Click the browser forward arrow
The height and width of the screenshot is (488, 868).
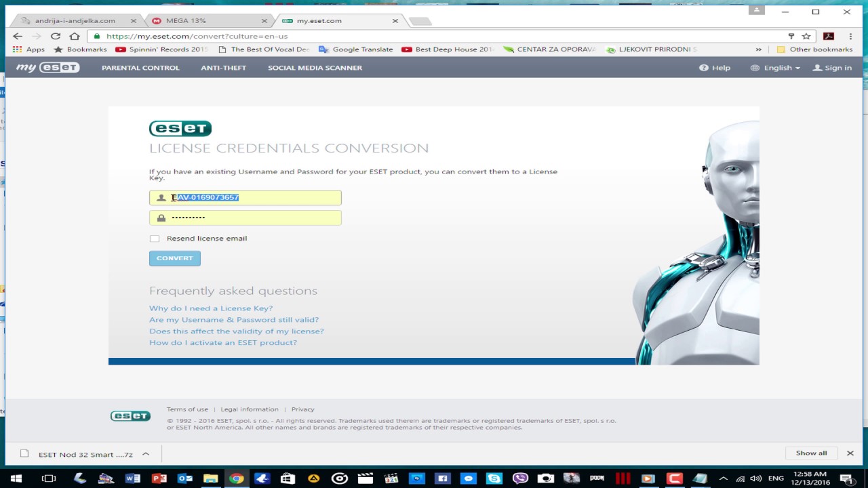(x=37, y=36)
